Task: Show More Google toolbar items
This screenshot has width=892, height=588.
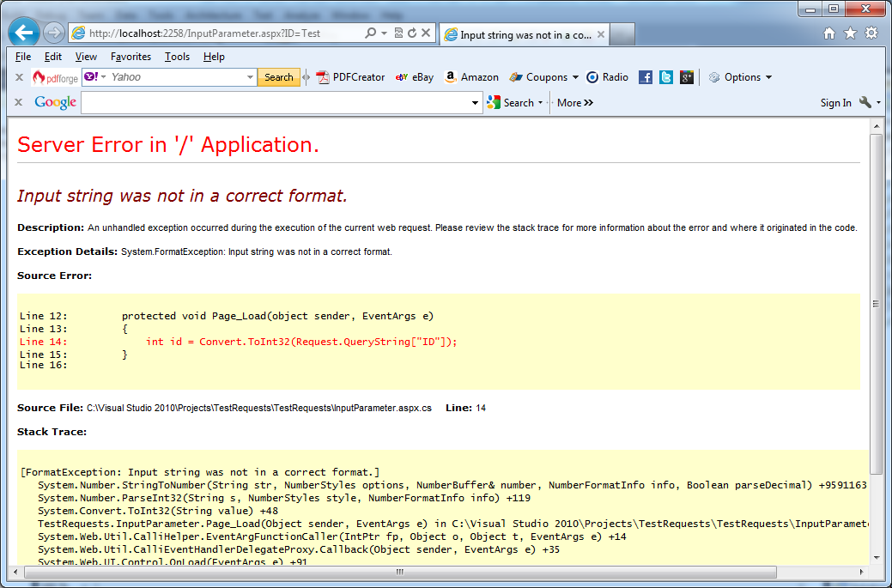Action: click(x=575, y=103)
